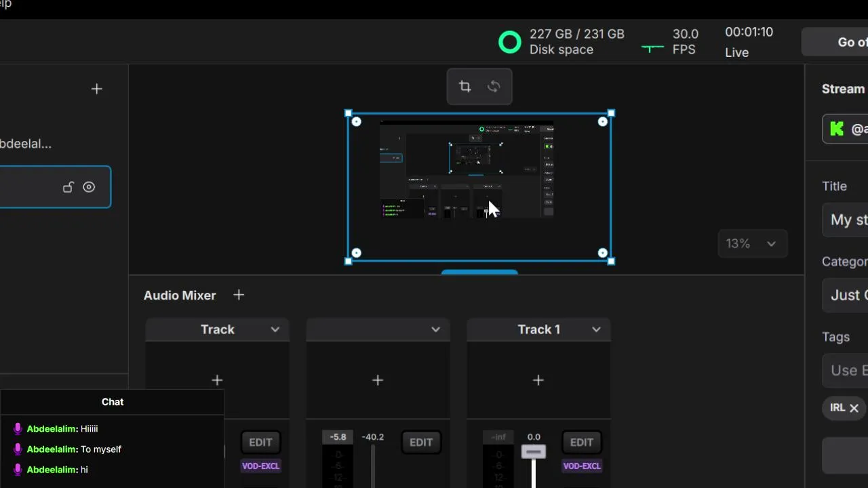
Task: Open the 13% zoom level dropdown
Action: click(752, 243)
